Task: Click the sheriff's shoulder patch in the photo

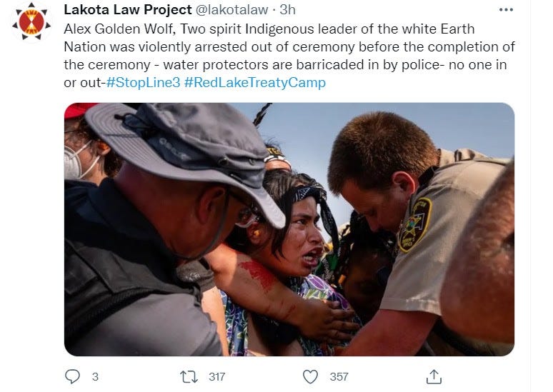Action: 415,225
